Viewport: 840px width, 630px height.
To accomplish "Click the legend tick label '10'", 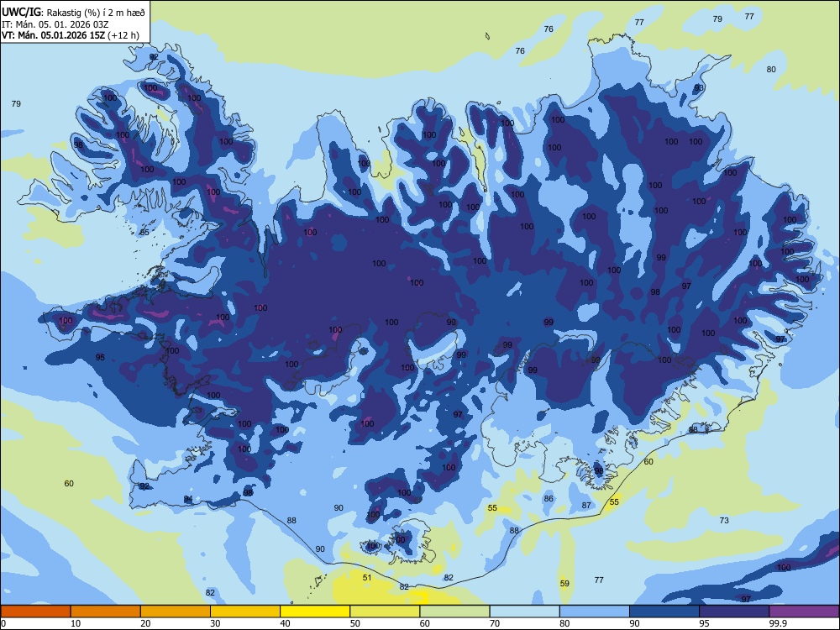I will click(x=76, y=623).
